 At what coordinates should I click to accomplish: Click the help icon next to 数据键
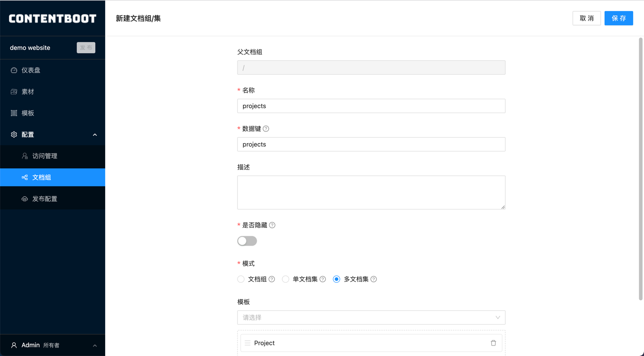coord(266,129)
